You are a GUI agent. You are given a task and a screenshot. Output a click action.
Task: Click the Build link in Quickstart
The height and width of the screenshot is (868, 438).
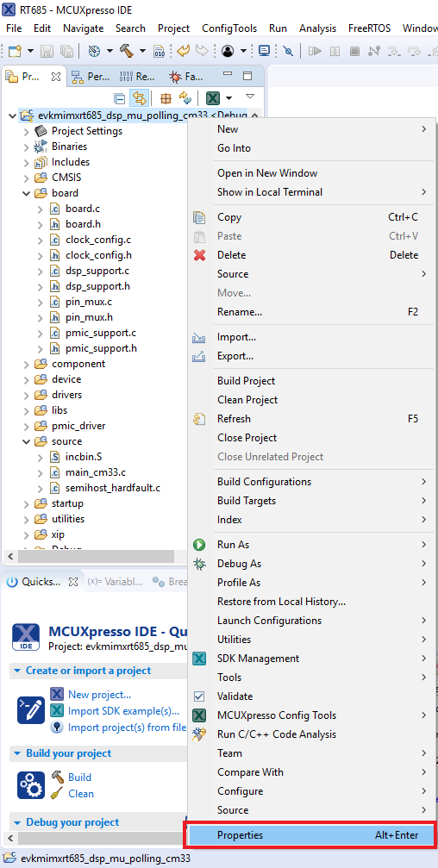[79, 777]
